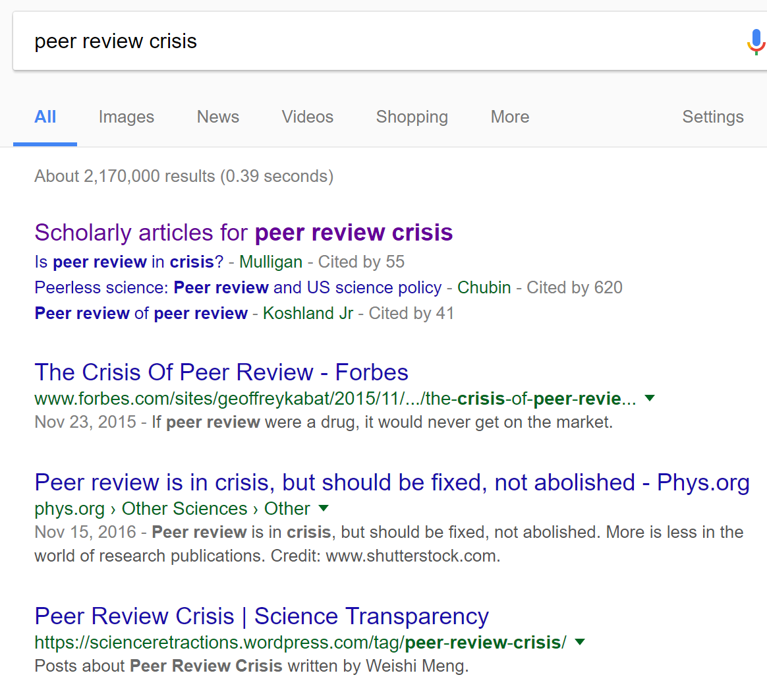Open sciencetransparency wordpress result dropdown arrow
767x700 pixels.
click(x=580, y=642)
